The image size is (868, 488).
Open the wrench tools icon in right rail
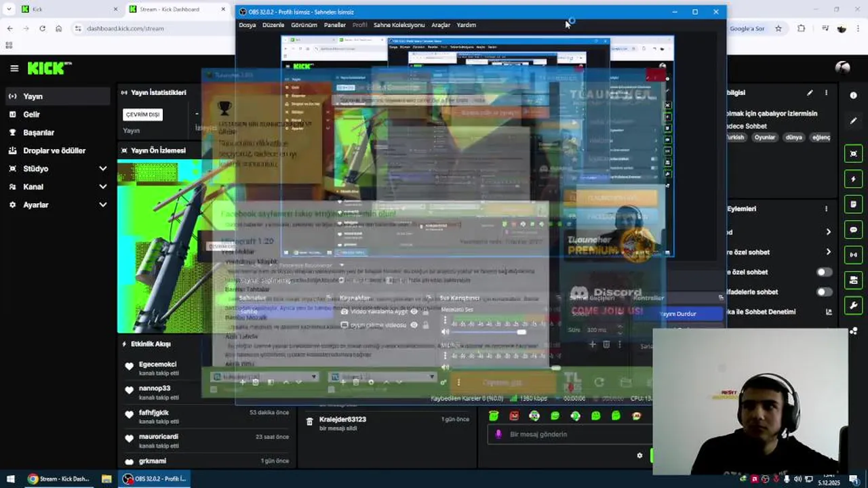[854, 306]
